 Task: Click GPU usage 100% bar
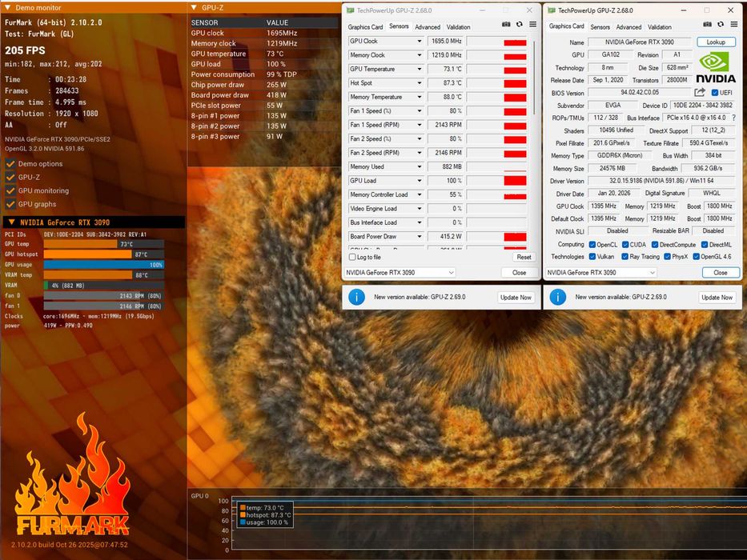pos(104,265)
